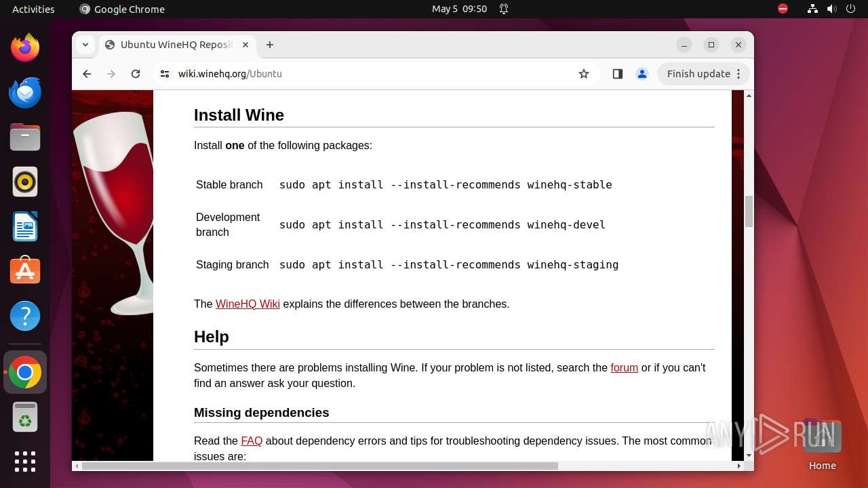Click the Google Chrome dock icon
This screenshot has height=488, width=868.
[x=25, y=372]
